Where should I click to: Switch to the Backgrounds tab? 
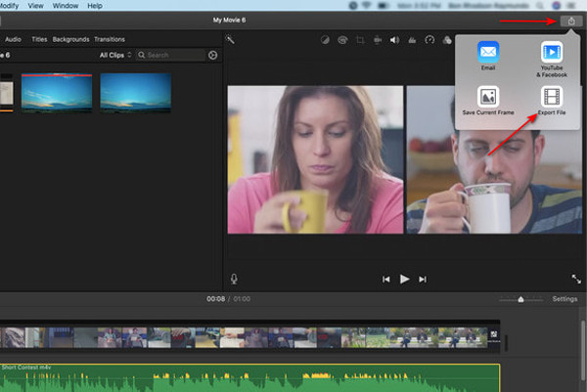[70, 39]
